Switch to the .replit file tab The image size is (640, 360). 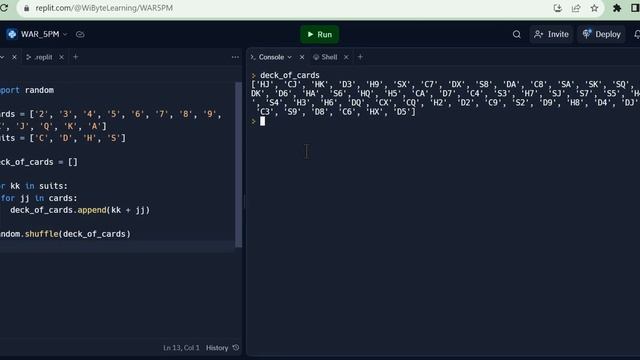pos(39,57)
